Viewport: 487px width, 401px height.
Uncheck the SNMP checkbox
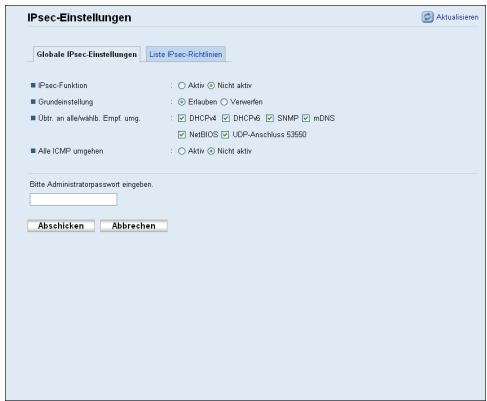coord(270,118)
